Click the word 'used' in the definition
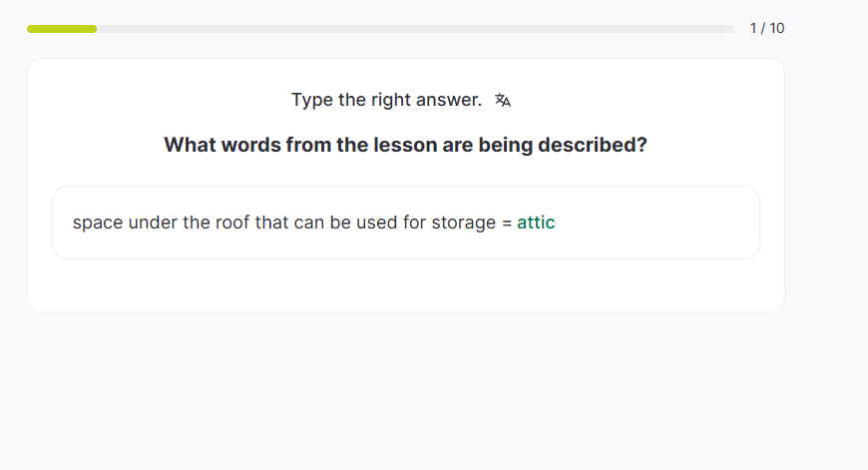Screen dimensions: 868x470 [377, 223]
